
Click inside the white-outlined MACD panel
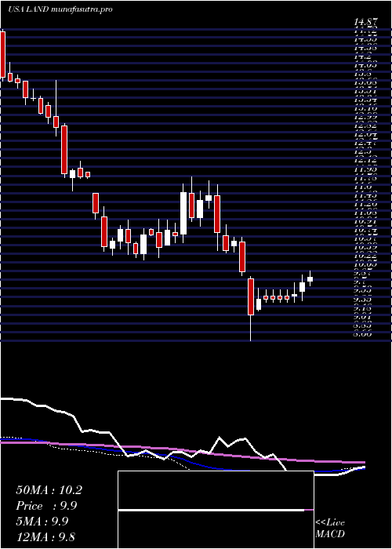(x=216, y=510)
